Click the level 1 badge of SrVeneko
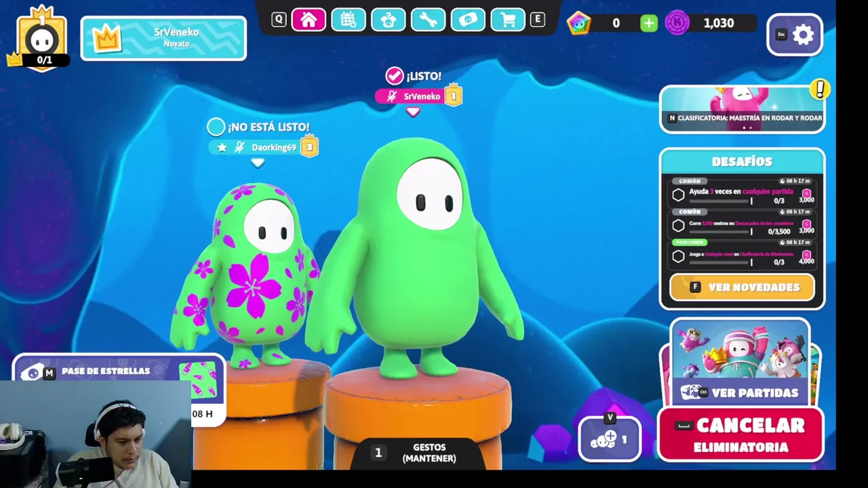 click(x=453, y=96)
